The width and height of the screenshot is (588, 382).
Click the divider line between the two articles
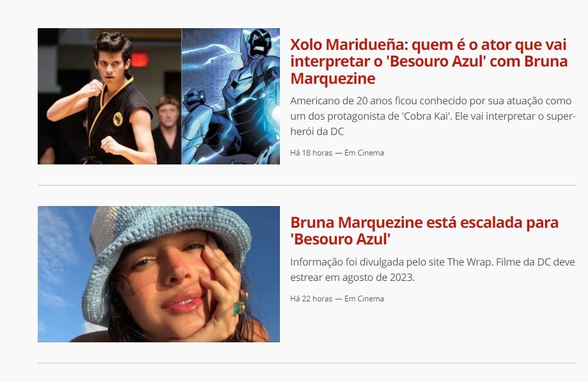click(307, 185)
